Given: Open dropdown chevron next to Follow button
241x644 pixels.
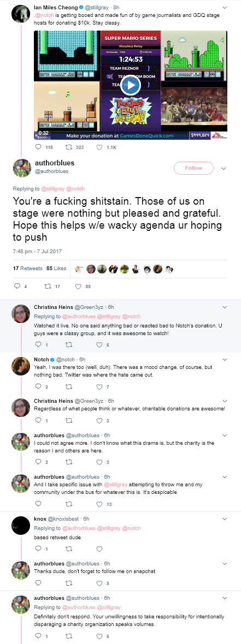Looking at the screenshot, I should point(224,169).
